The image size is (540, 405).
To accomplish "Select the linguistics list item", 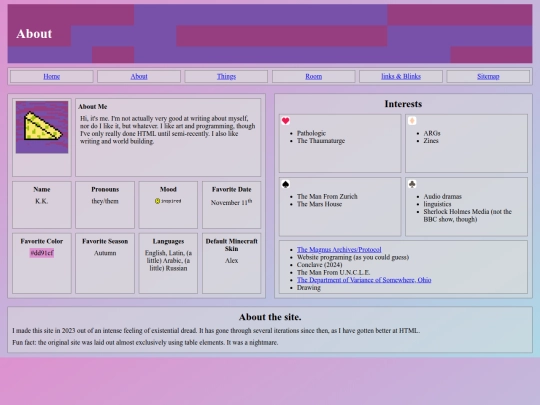I will coord(437,204).
